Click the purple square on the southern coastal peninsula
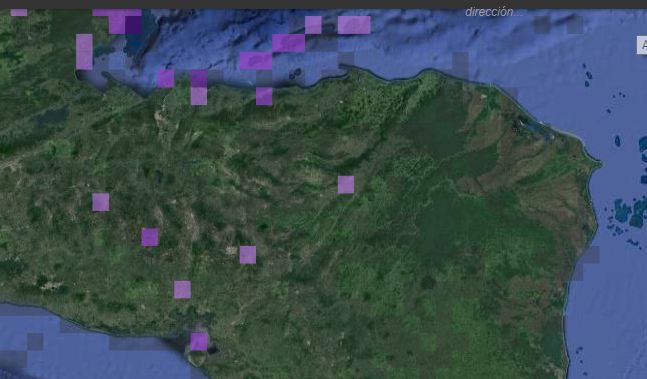This screenshot has width=647, height=379. (x=199, y=342)
